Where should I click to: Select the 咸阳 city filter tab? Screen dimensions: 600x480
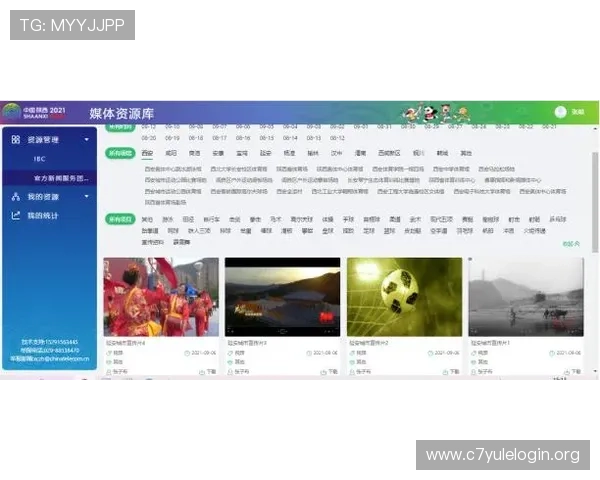coord(171,153)
